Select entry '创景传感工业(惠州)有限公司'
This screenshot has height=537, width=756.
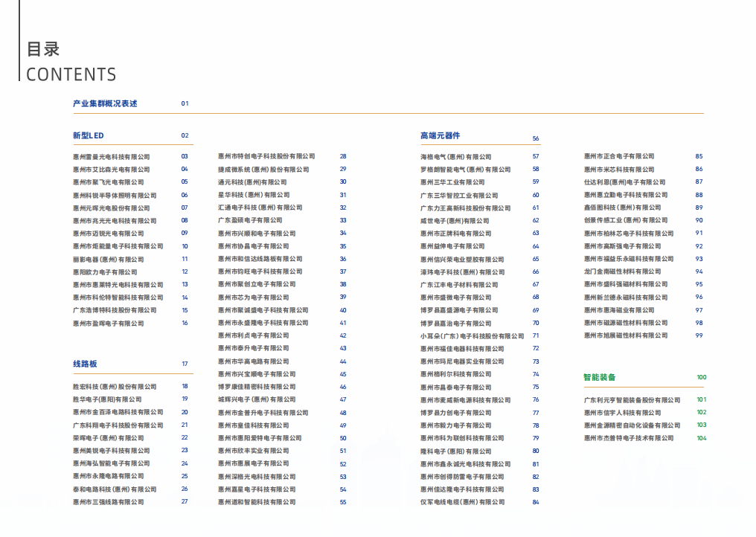626,220
